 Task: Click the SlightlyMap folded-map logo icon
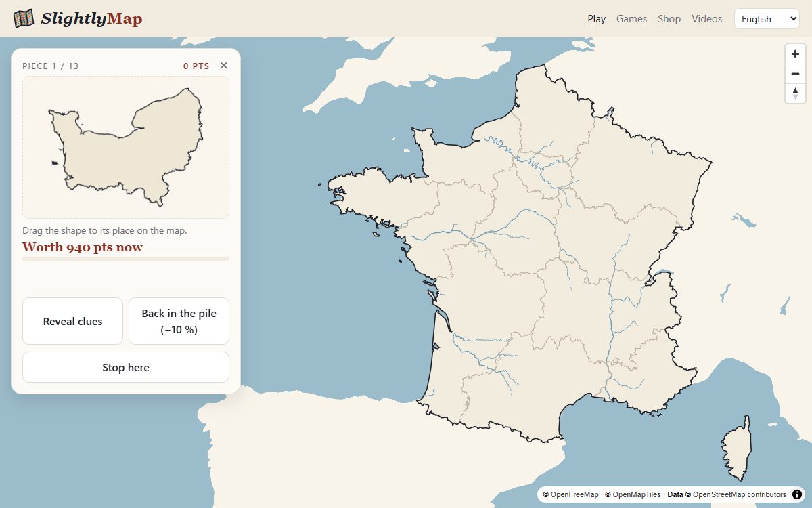24,18
